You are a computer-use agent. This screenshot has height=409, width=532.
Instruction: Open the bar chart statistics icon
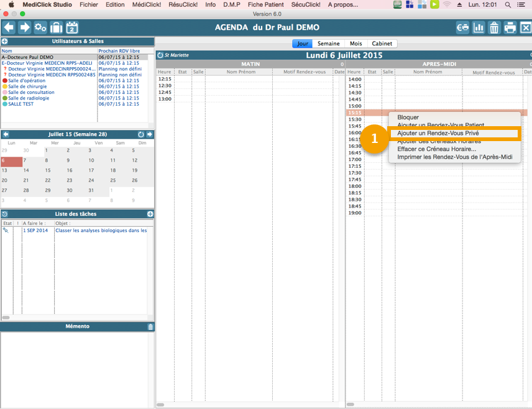pyautogui.click(x=479, y=27)
